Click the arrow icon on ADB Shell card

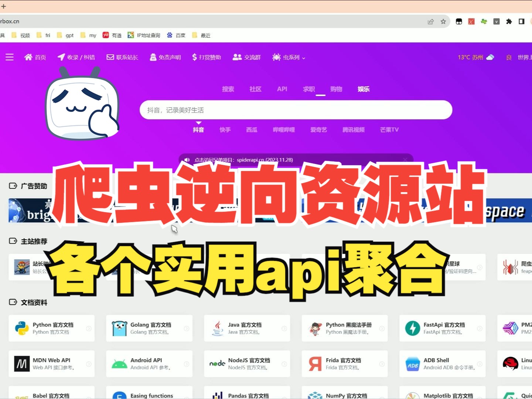(480, 364)
